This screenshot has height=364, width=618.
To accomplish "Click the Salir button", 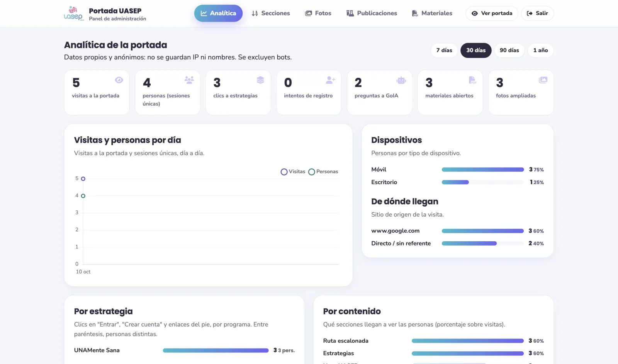I will pyautogui.click(x=537, y=13).
